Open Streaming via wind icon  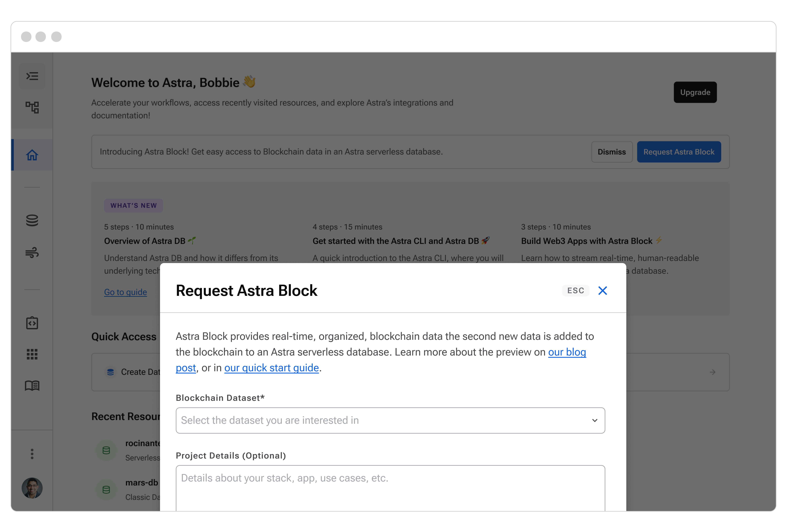[x=32, y=252]
